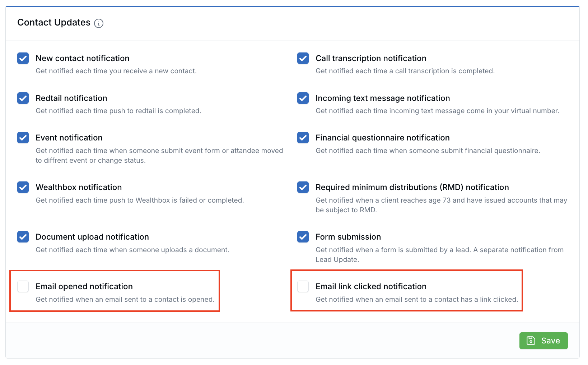
Task: Click the Save button
Action: [543, 341]
